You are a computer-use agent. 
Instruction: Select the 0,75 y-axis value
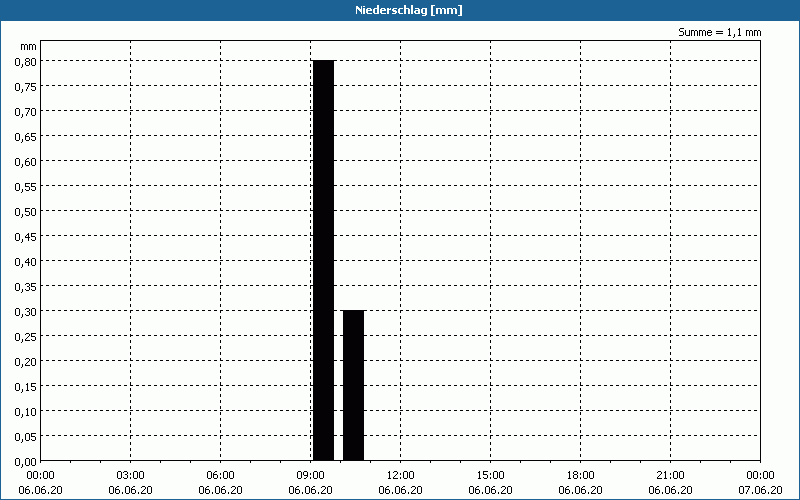26,87
